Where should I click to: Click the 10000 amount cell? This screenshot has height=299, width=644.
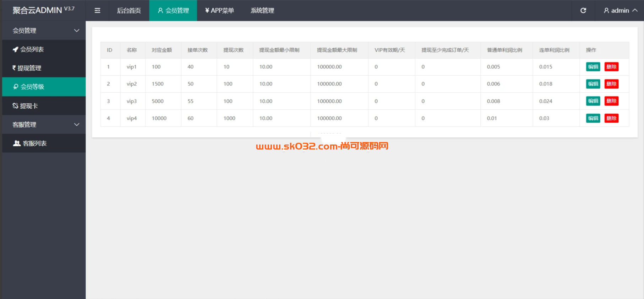163,118
